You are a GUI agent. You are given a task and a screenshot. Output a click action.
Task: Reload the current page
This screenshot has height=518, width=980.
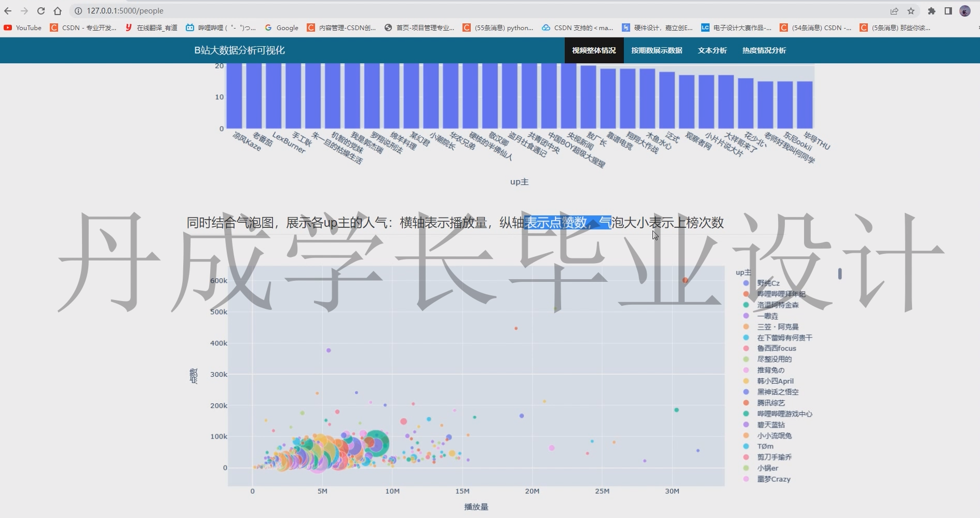coord(41,11)
